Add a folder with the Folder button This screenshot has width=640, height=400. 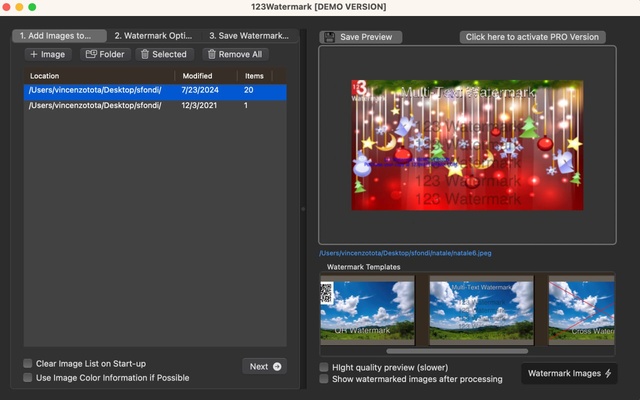pos(105,54)
